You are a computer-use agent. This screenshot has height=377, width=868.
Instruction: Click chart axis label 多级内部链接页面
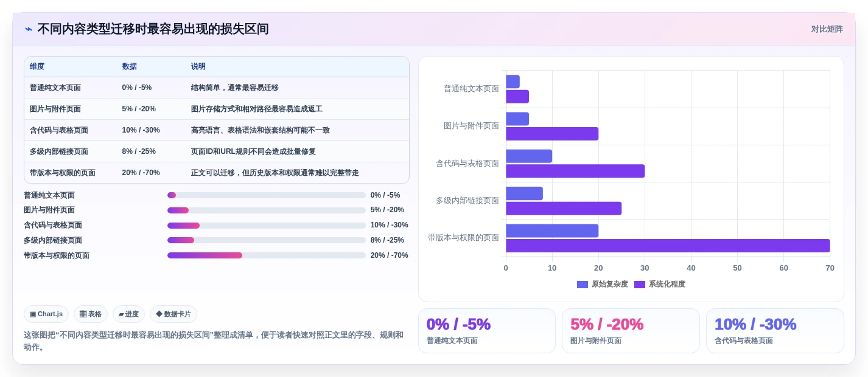(467, 201)
